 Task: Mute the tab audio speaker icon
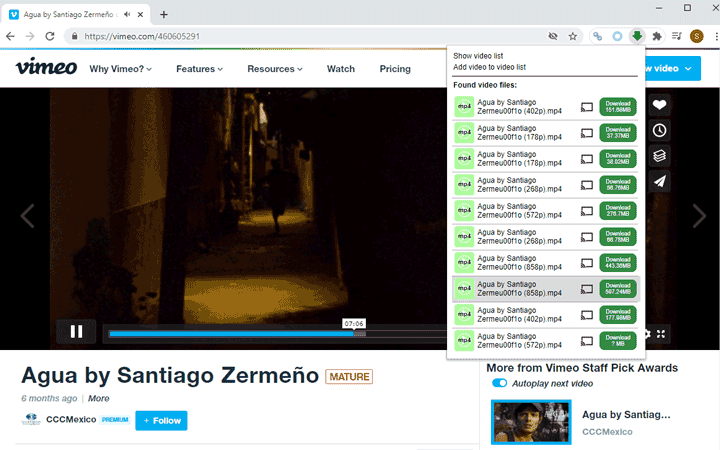(128, 14)
